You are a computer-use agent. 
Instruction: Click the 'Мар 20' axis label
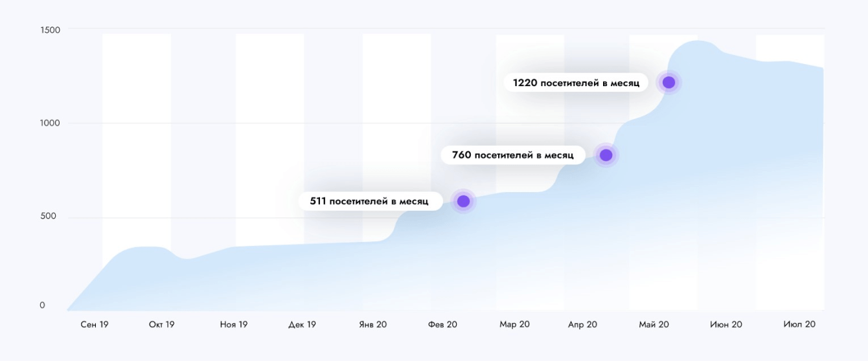pyautogui.click(x=514, y=325)
